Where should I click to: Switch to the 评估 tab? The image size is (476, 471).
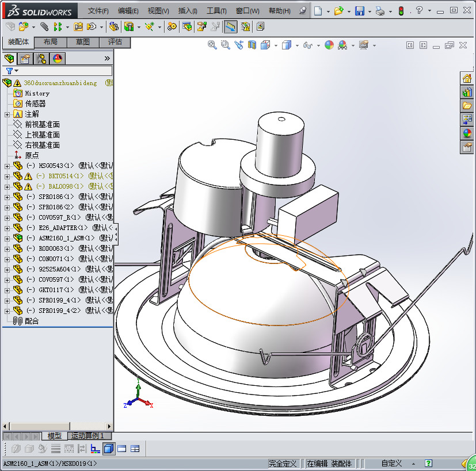(115, 42)
